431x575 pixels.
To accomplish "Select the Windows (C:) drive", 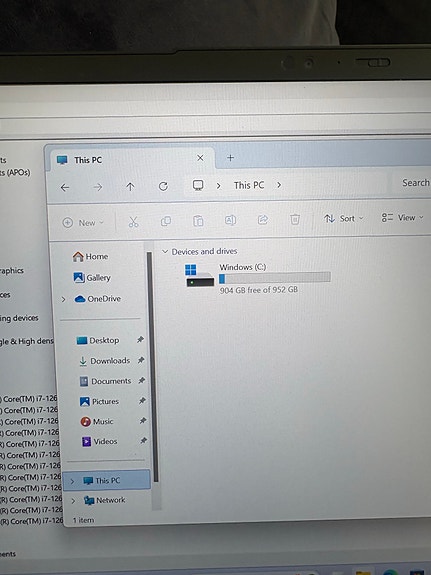I will pyautogui.click(x=258, y=278).
